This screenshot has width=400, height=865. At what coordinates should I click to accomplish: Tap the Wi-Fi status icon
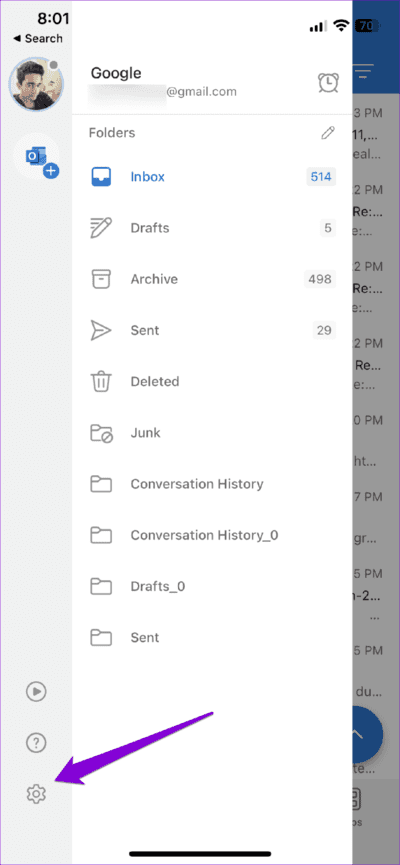(x=342, y=25)
